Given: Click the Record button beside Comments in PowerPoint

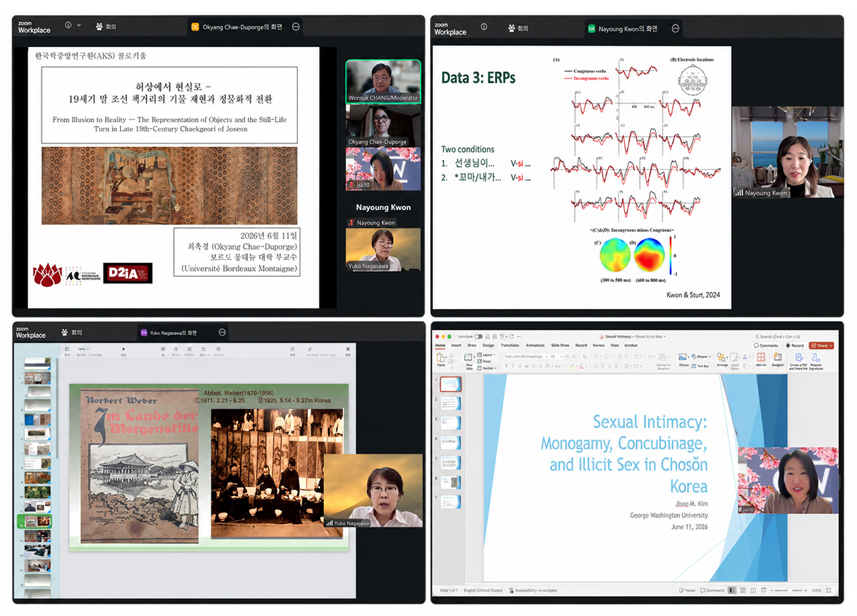Looking at the screenshot, I should click(x=794, y=345).
